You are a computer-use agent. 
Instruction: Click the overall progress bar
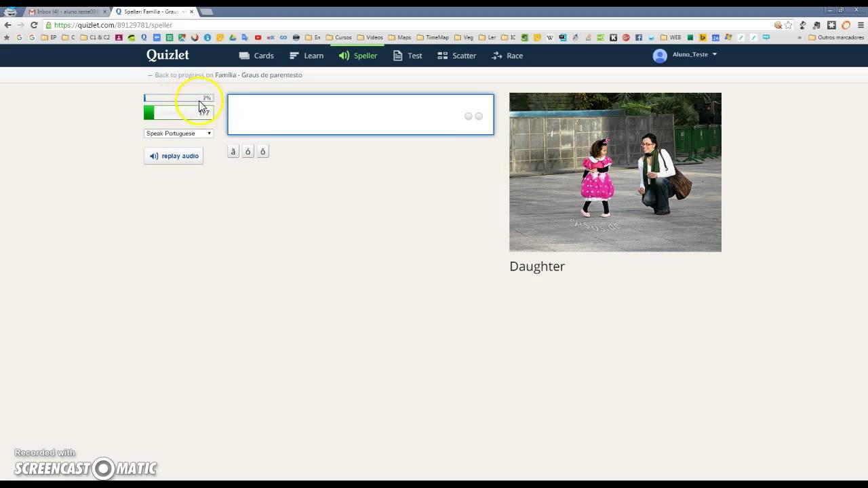click(x=178, y=98)
